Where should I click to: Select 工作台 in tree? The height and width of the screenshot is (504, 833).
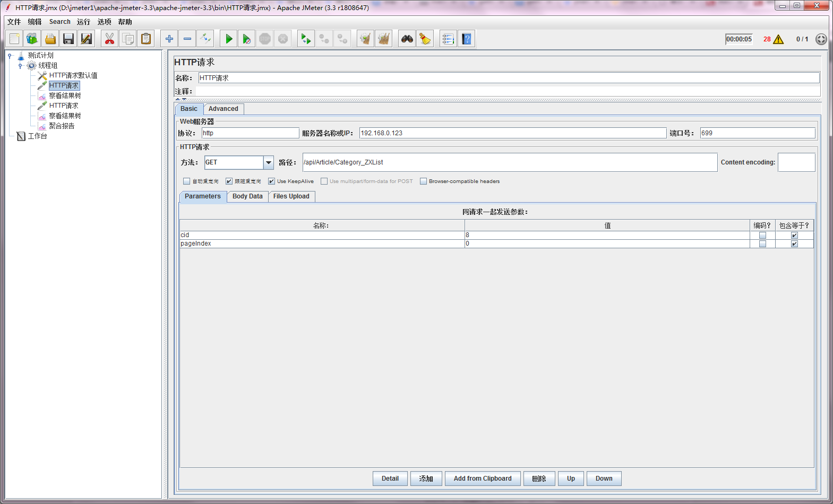[37, 136]
